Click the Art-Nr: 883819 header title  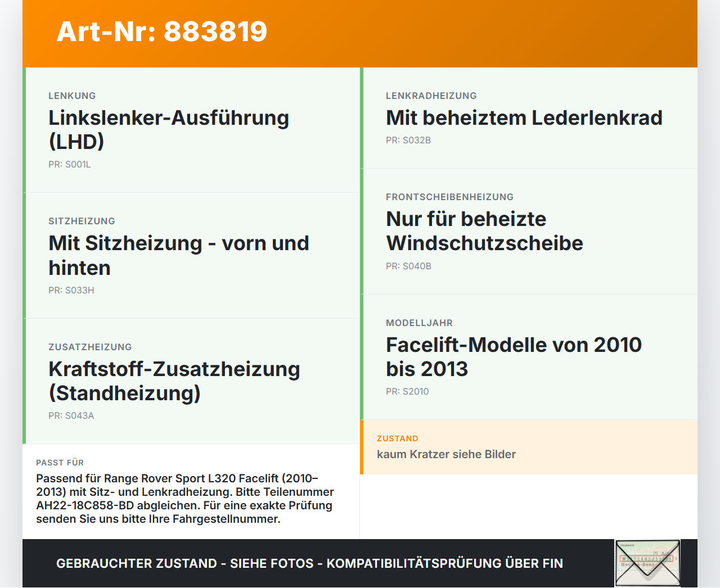click(x=162, y=31)
